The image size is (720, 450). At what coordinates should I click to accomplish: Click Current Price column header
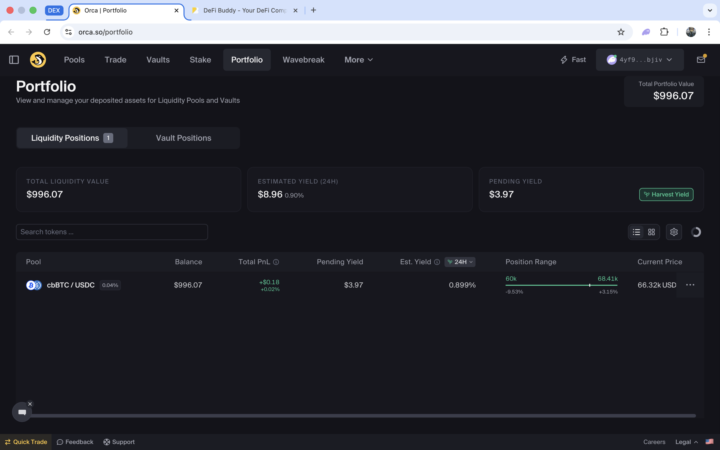pyautogui.click(x=659, y=262)
